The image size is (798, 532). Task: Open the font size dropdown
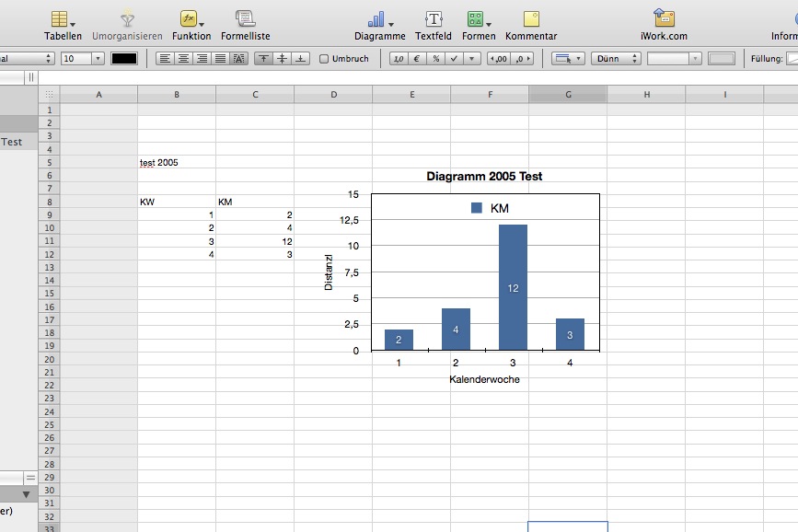[x=97, y=59]
